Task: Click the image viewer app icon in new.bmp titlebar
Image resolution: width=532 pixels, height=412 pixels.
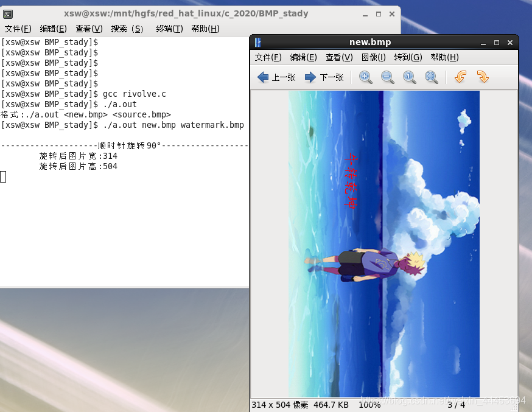Action: click(x=258, y=43)
